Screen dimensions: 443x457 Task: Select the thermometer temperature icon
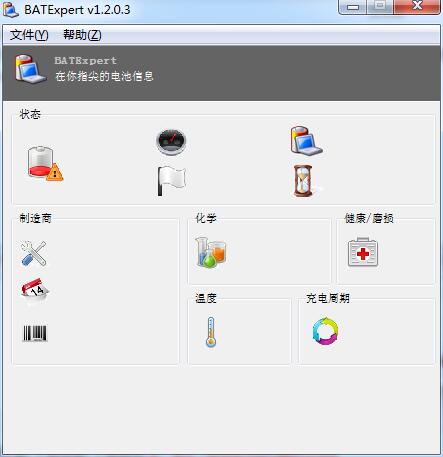click(211, 332)
